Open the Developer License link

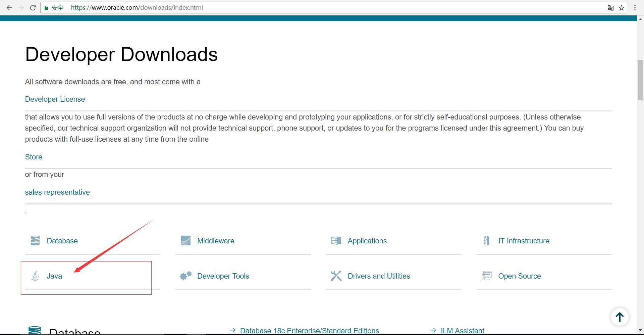pyautogui.click(x=55, y=99)
